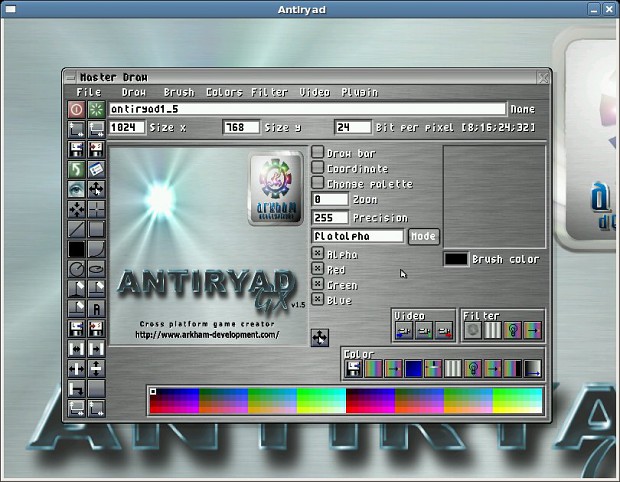This screenshot has width=620, height=482.
Task: Enable the Draw bar checkbox
Action: point(318,152)
